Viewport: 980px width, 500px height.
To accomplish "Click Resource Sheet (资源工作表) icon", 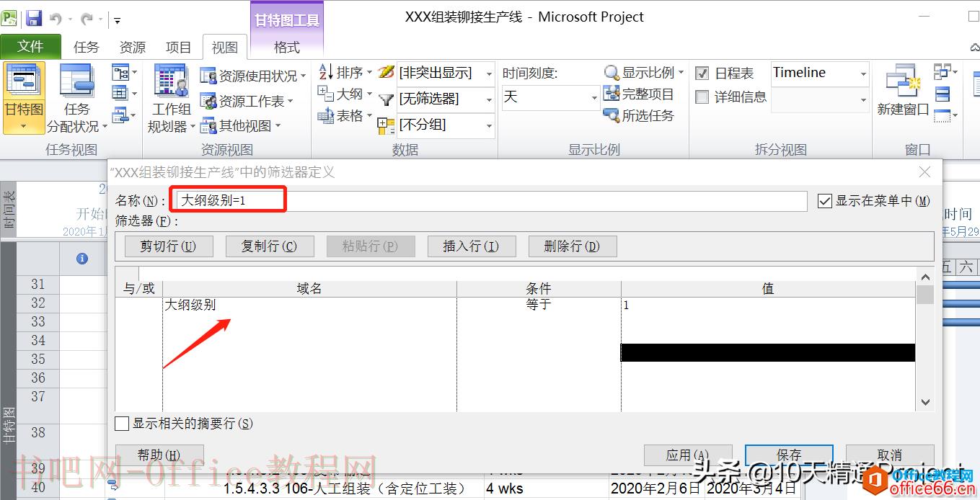I will click(208, 101).
